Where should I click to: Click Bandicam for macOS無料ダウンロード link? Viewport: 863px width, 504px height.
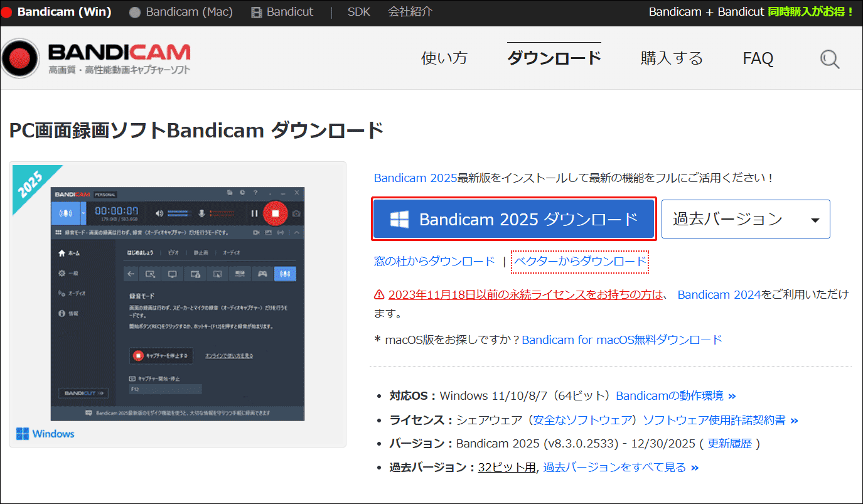pos(622,340)
